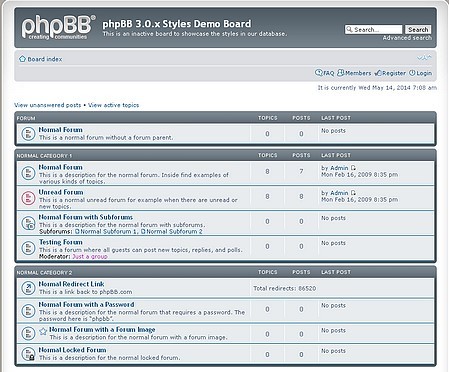View active topics

click(113, 105)
